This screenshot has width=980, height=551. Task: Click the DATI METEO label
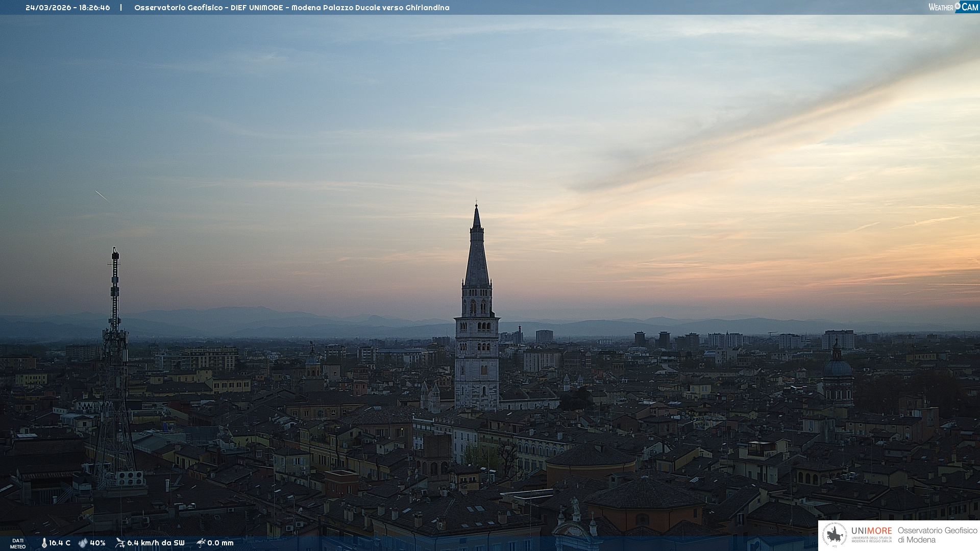pyautogui.click(x=18, y=543)
